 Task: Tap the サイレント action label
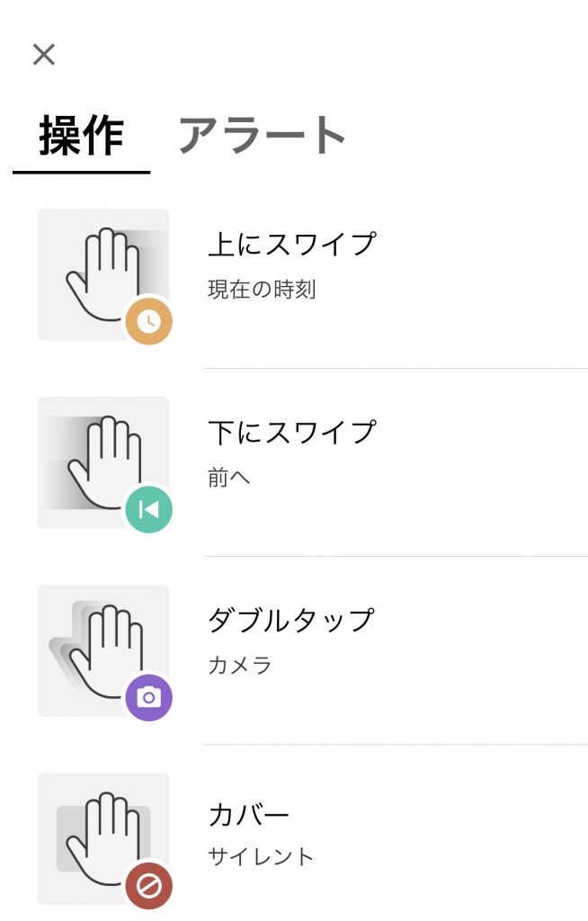[x=261, y=855]
